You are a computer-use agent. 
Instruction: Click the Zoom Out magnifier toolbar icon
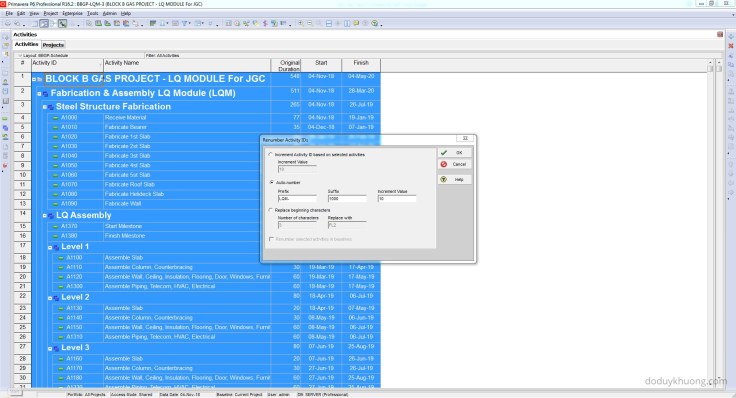click(x=310, y=23)
